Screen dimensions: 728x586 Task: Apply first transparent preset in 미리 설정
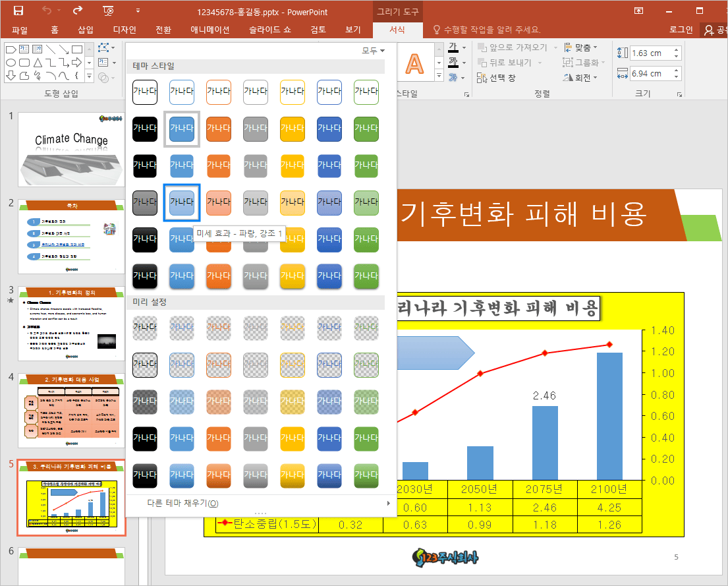pos(145,328)
